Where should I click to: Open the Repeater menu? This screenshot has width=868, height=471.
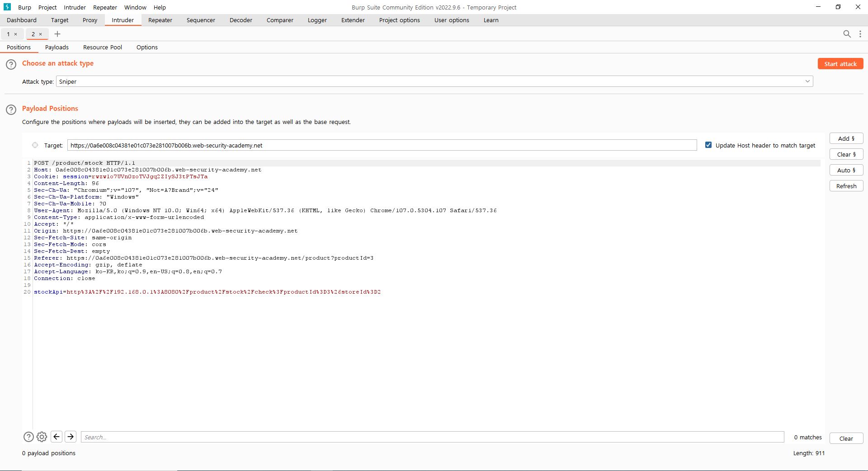105,7
